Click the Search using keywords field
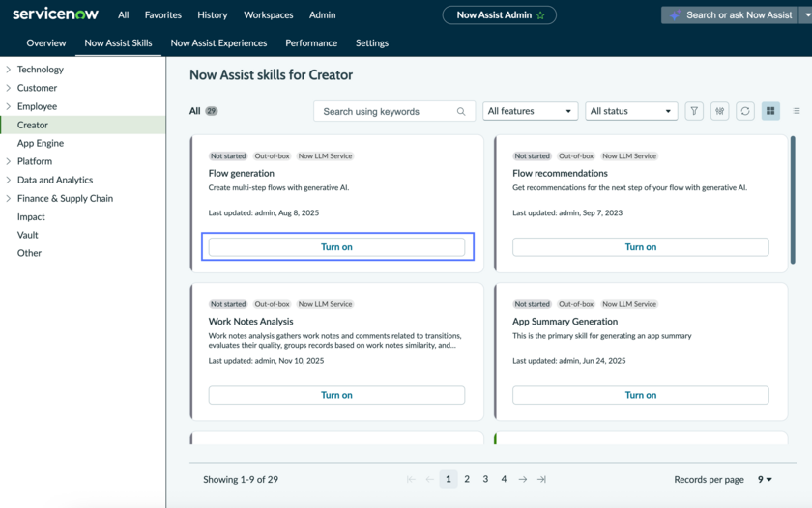The width and height of the screenshot is (812, 508). pos(394,111)
